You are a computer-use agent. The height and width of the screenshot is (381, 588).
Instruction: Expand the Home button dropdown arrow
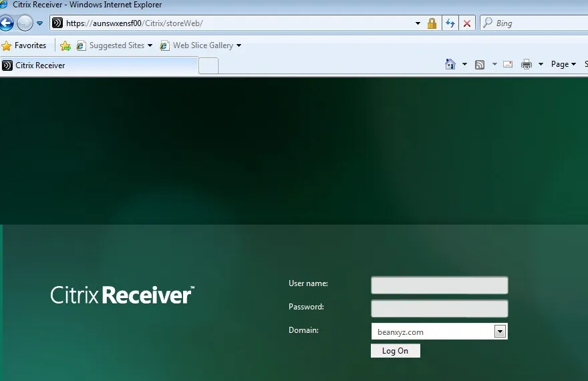click(x=464, y=64)
